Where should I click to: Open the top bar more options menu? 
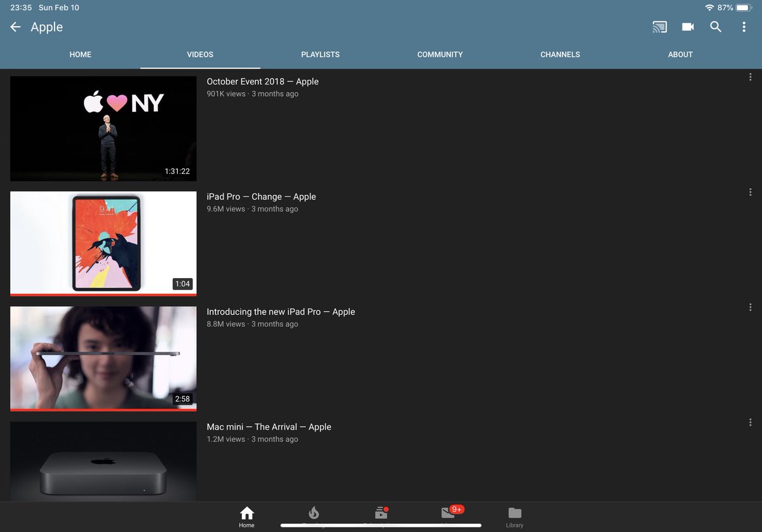click(x=744, y=27)
